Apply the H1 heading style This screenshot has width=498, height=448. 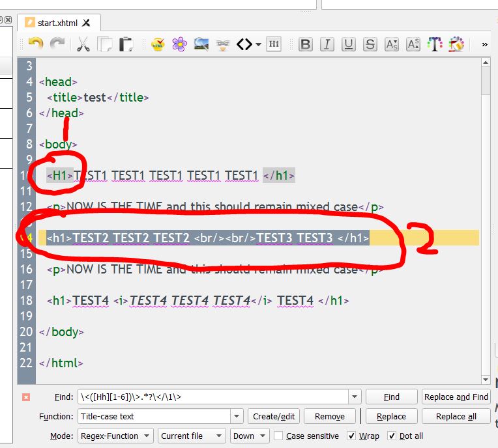[274, 44]
